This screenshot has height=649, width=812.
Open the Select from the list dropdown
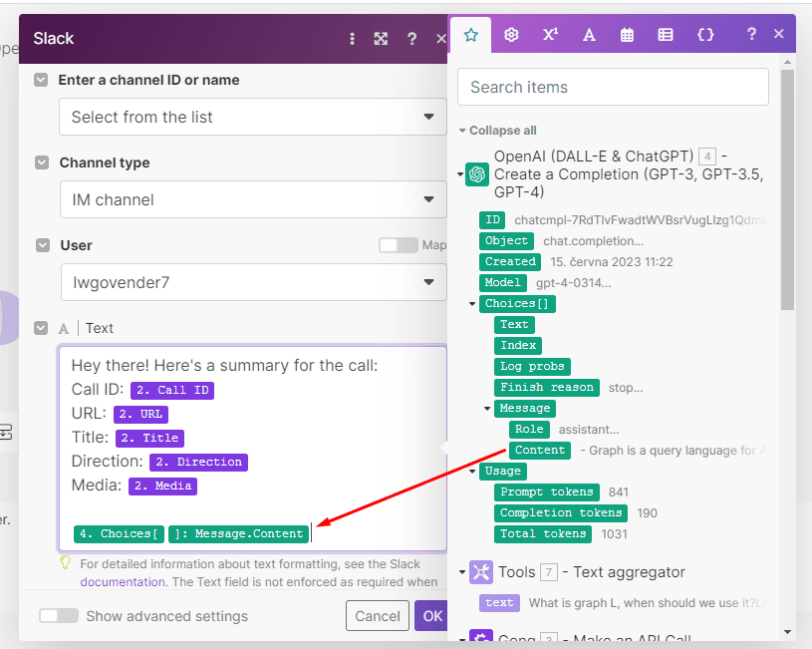coord(252,117)
